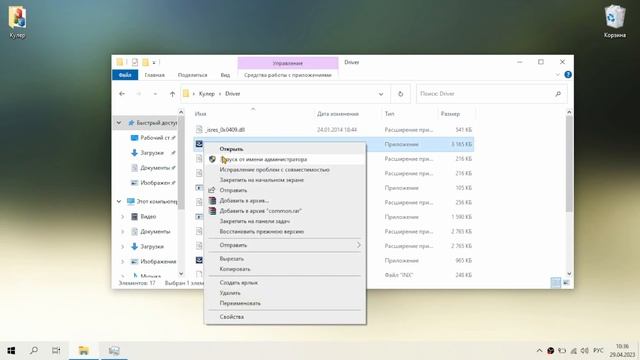The image size is (640, 360).
Task: Sort by the Дата изменения column header
Action: tap(338, 114)
